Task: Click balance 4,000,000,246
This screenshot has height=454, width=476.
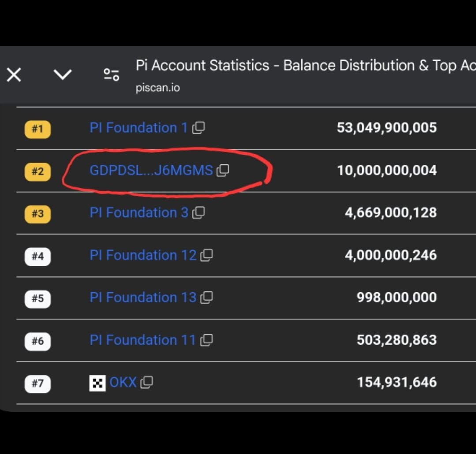Action: point(391,255)
